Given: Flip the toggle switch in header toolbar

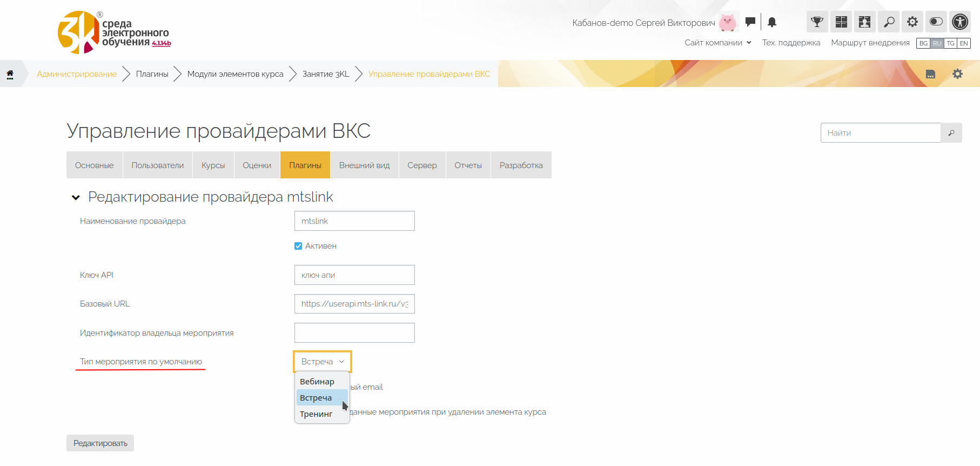Looking at the screenshot, I should (936, 22).
